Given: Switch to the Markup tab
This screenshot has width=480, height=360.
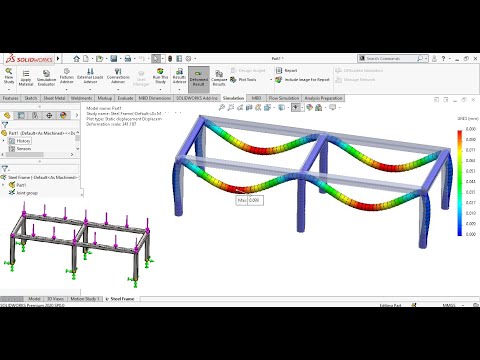Looking at the screenshot, I should [x=105, y=98].
